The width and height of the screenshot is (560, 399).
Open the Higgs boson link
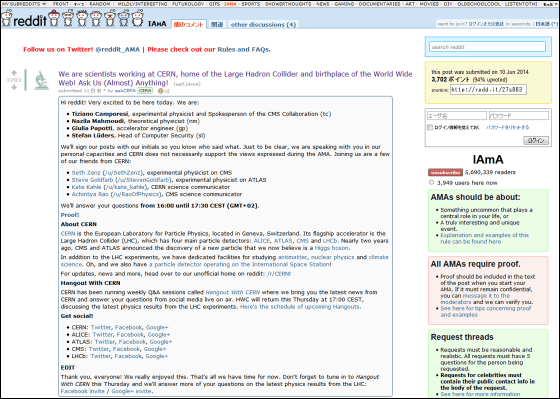331,248
